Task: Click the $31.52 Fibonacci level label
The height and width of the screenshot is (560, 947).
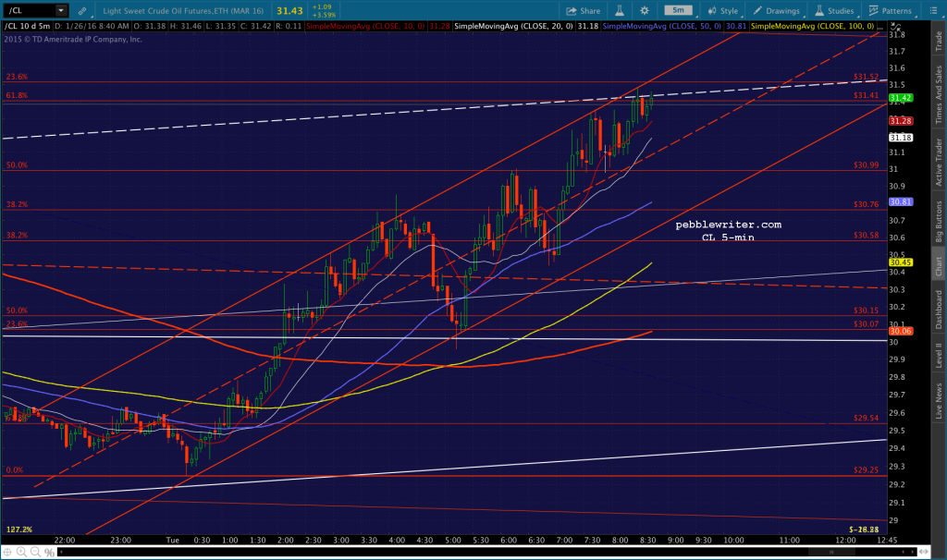Action: (866, 77)
